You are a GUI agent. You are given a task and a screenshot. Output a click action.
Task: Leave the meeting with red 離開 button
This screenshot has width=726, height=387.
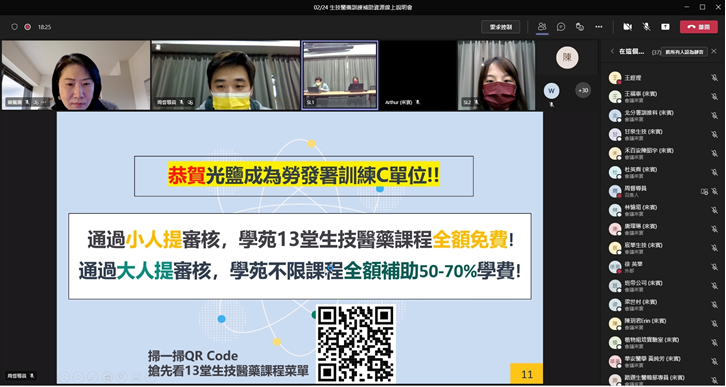point(699,27)
